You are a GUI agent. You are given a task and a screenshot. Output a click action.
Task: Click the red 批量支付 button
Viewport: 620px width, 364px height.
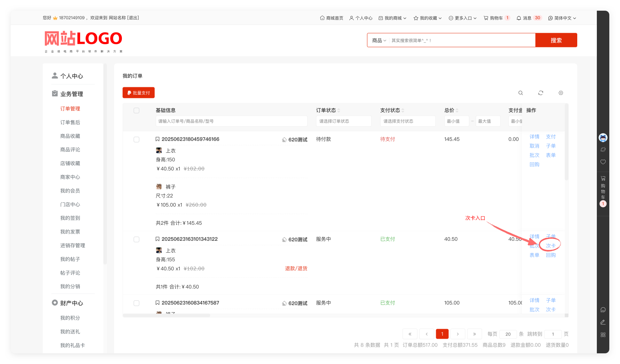point(139,93)
